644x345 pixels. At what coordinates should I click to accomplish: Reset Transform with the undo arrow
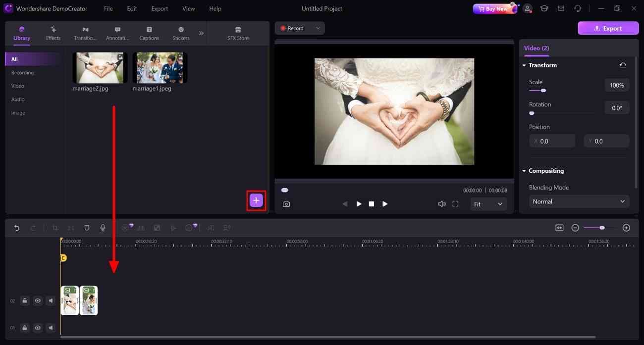click(x=623, y=65)
